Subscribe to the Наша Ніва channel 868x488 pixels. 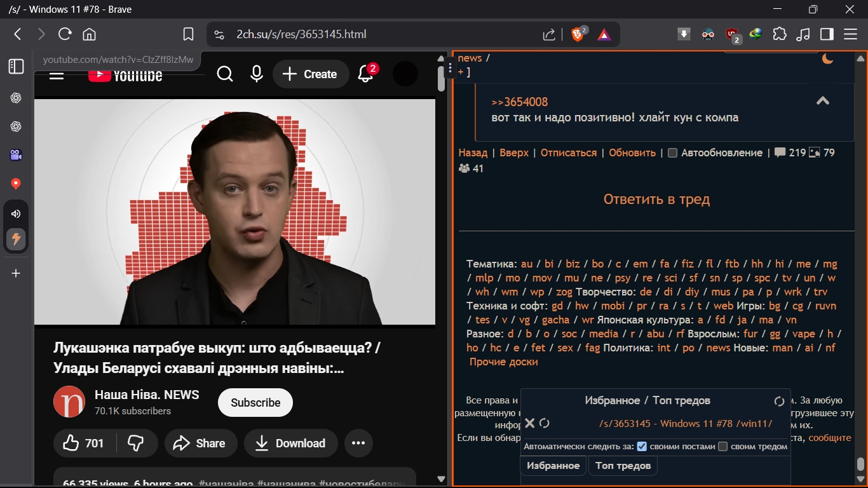click(255, 402)
